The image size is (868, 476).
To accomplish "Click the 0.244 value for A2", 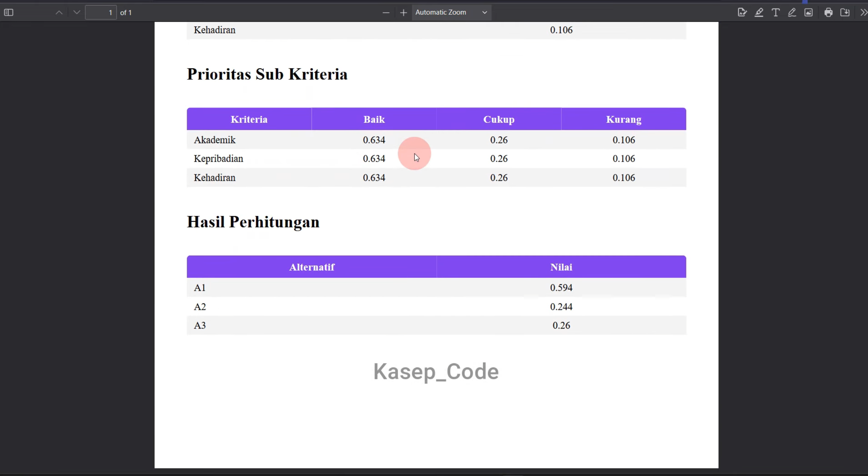I will coord(561,307).
